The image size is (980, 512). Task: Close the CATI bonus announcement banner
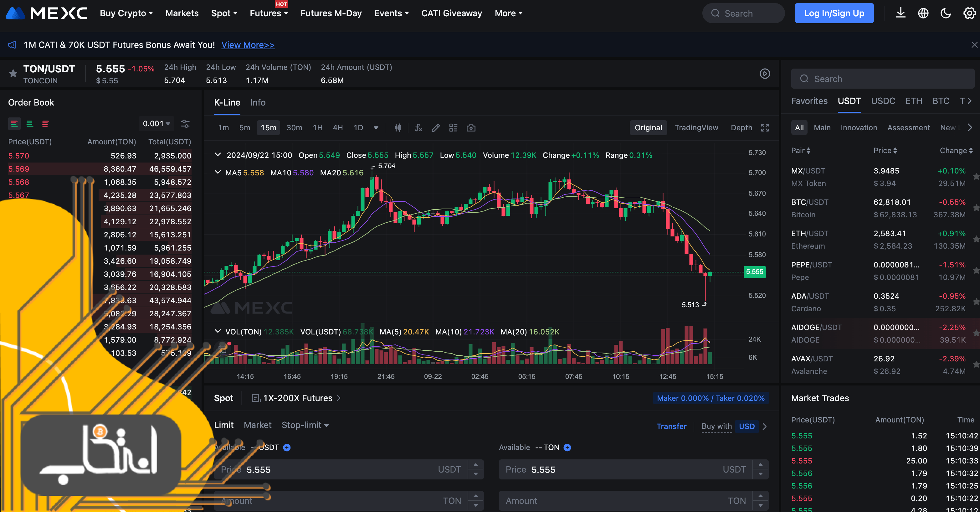click(974, 45)
